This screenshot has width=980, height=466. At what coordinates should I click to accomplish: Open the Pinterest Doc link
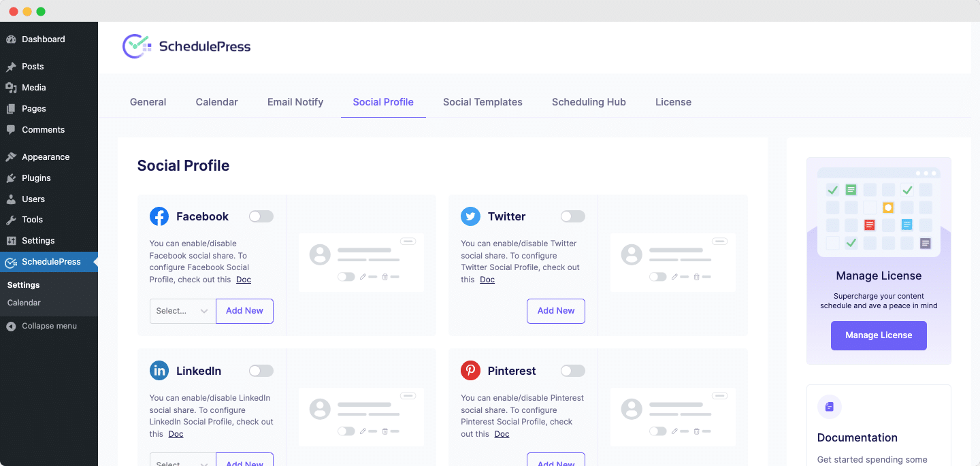coord(502,434)
